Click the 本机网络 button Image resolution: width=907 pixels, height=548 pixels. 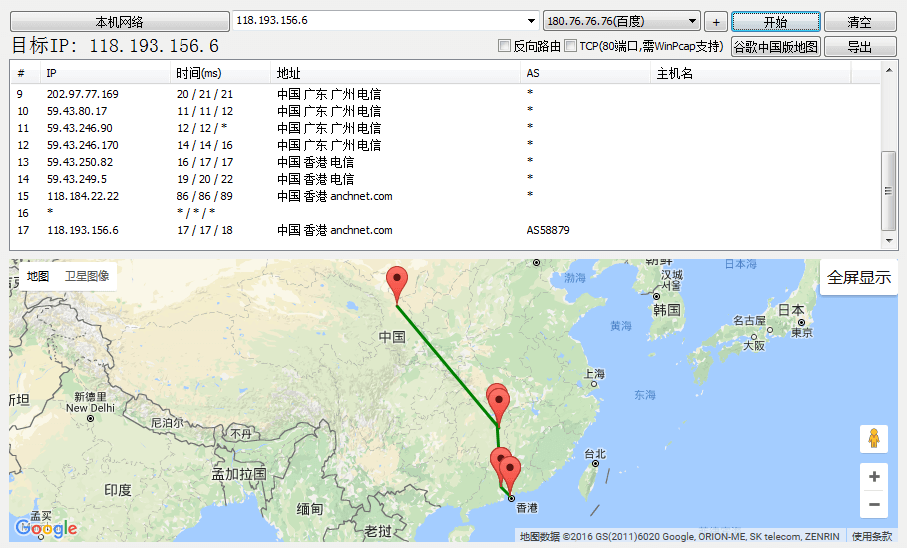point(120,22)
